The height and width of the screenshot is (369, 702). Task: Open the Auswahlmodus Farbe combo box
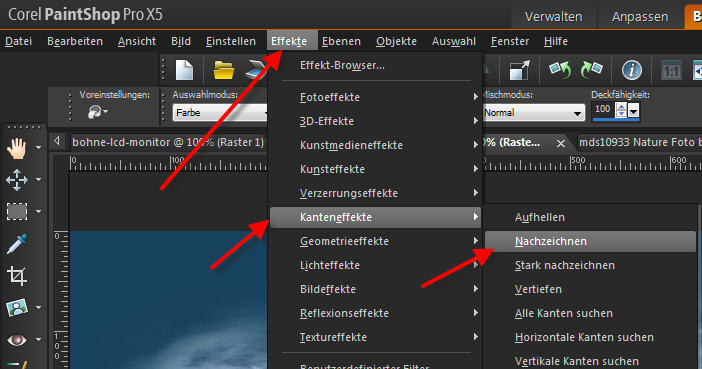tap(220, 113)
